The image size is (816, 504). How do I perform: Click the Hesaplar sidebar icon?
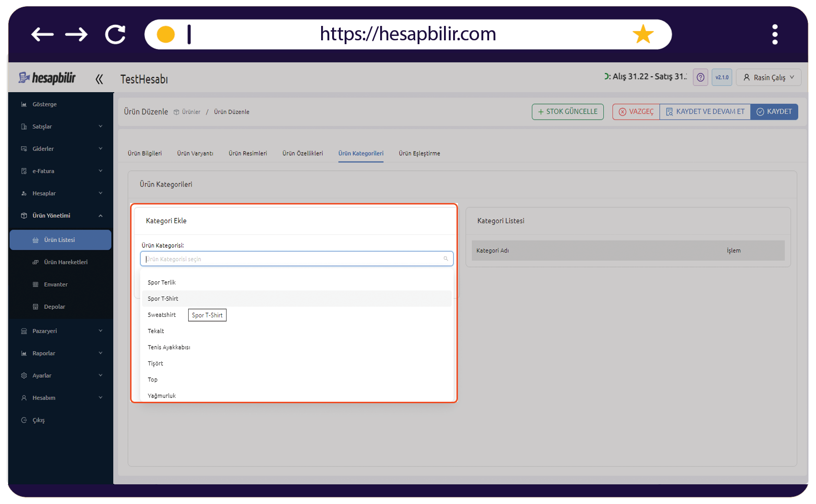coord(24,193)
